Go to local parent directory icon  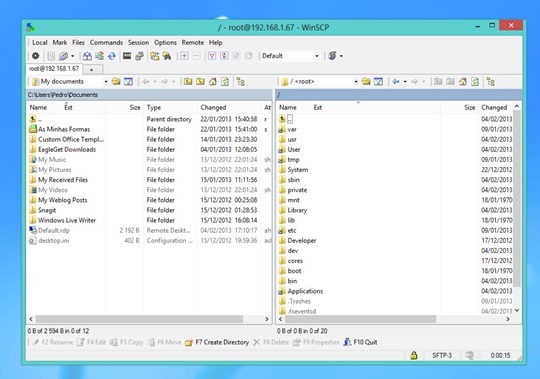click(188, 82)
